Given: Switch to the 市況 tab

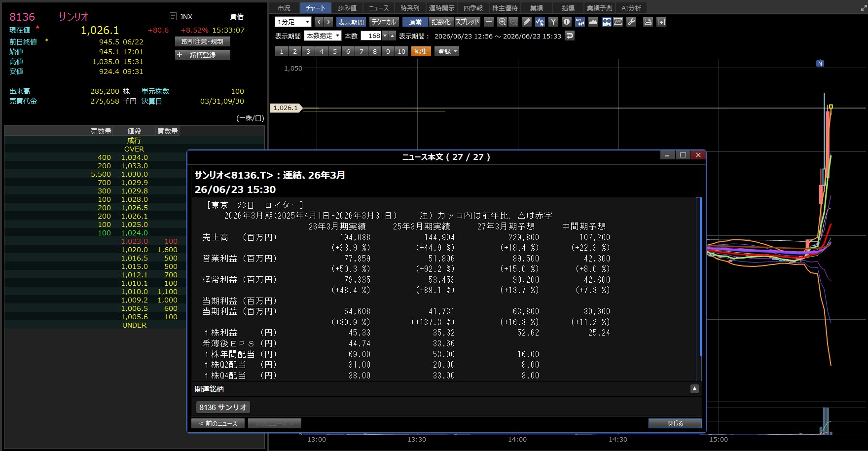Looking at the screenshot, I should pyautogui.click(x=284, y=8).
